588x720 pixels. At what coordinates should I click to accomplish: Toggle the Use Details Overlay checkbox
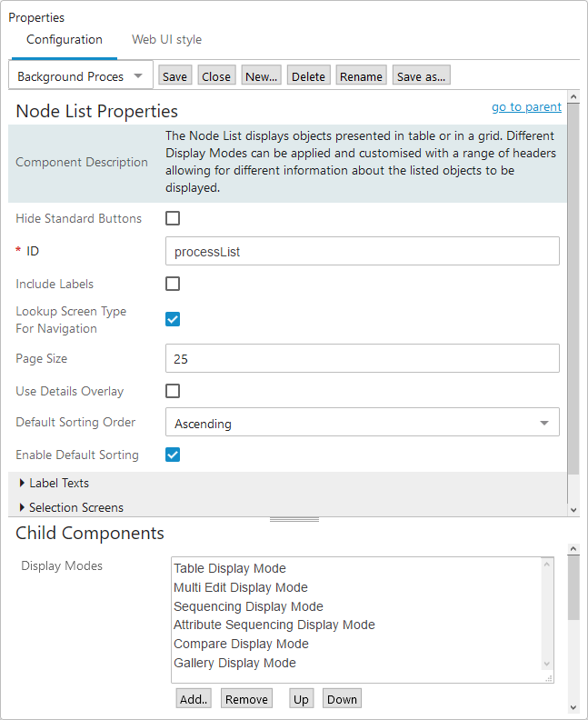(173, 391)
